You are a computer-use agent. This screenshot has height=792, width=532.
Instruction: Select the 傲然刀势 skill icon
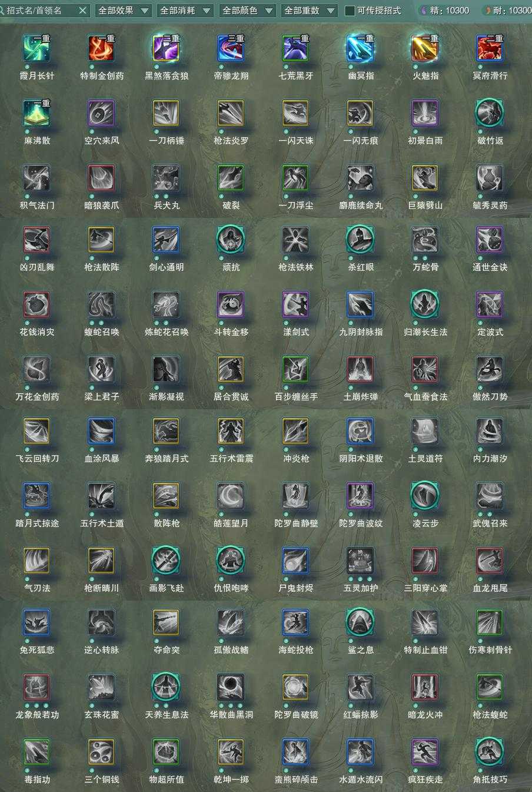[490, 369]
